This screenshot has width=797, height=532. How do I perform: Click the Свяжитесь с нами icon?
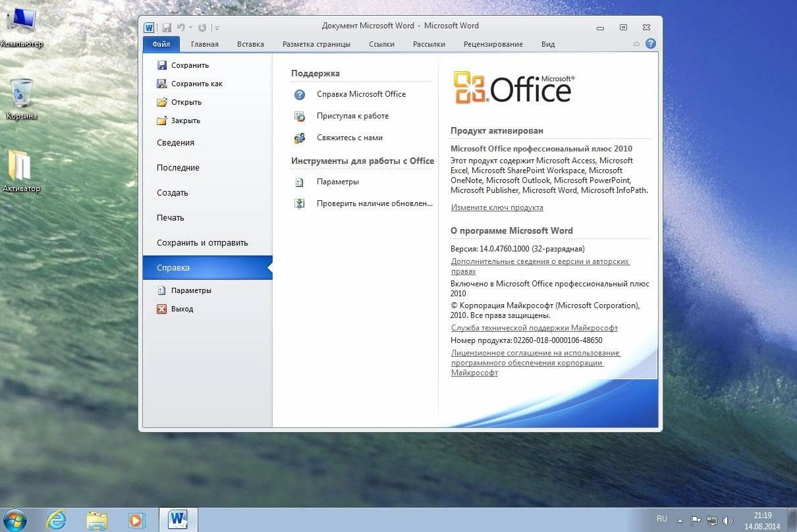300,138
